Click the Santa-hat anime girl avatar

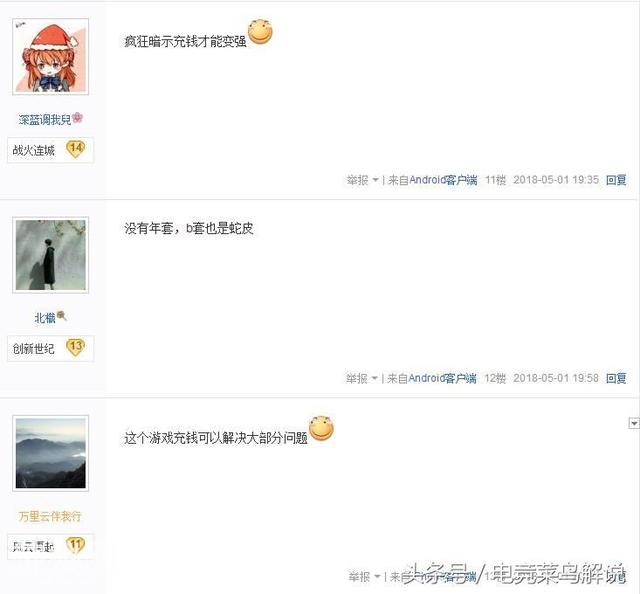(x=51, y=57)
